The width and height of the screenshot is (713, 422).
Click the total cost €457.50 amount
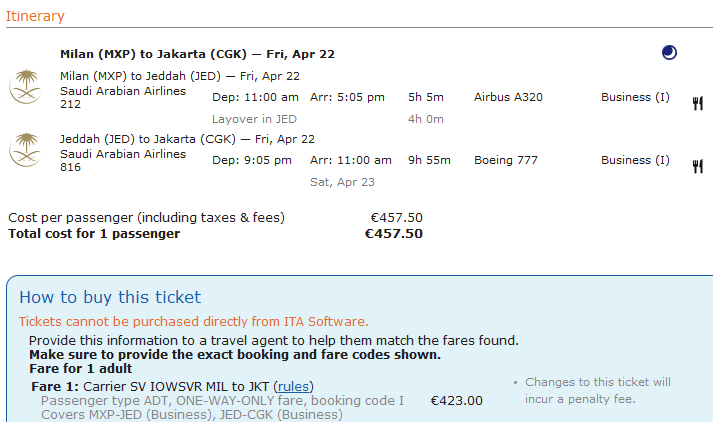(x=393, y=234)
